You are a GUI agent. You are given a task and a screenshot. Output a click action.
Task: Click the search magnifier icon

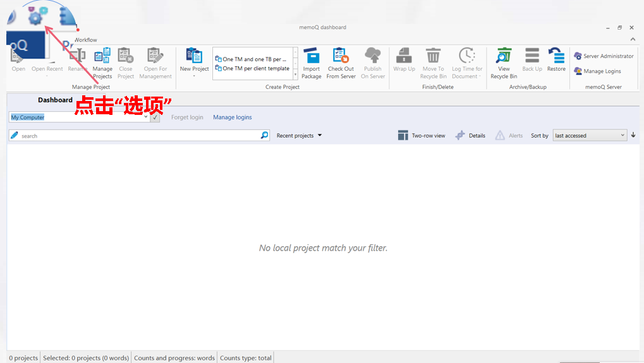[x=265, y=135]
